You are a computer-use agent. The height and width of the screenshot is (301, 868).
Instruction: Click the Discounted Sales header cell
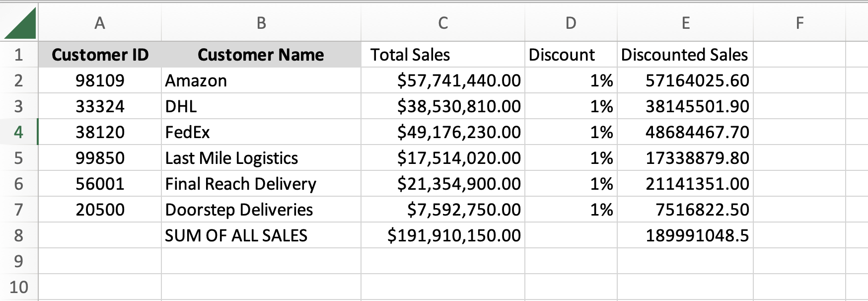685,55
